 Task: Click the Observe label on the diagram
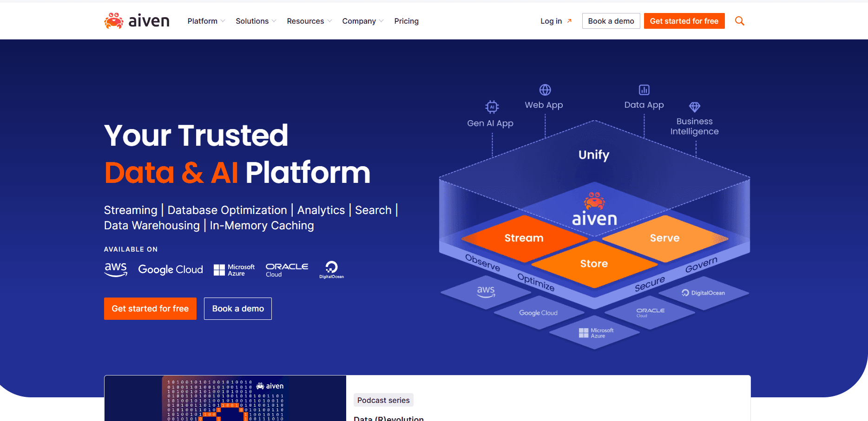pos(483,263)
